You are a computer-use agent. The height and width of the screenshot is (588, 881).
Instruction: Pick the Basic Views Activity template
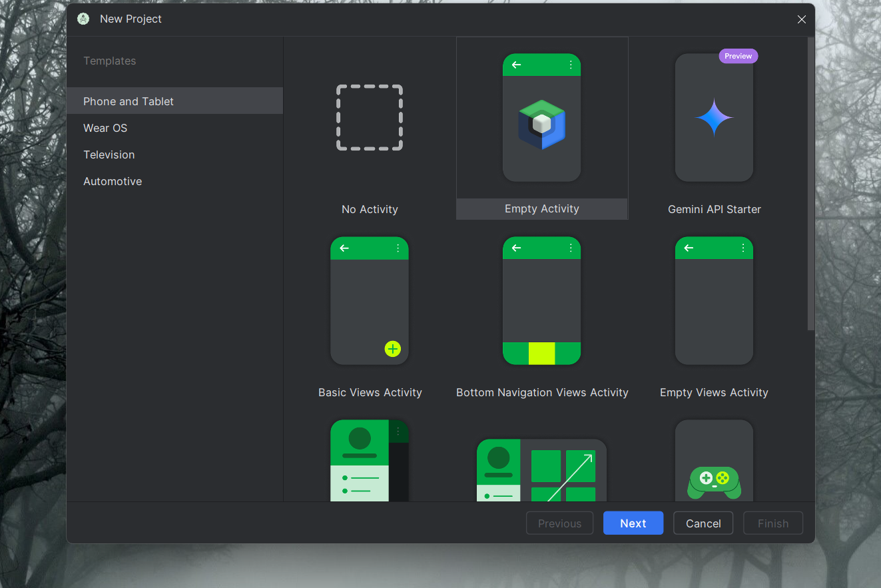click(x=370, y=301)
